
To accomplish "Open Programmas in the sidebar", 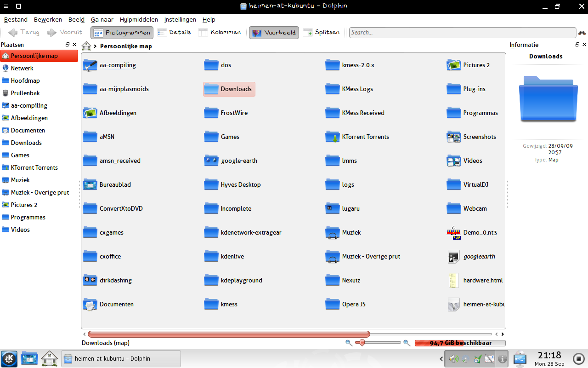I will tap(39, 217).
